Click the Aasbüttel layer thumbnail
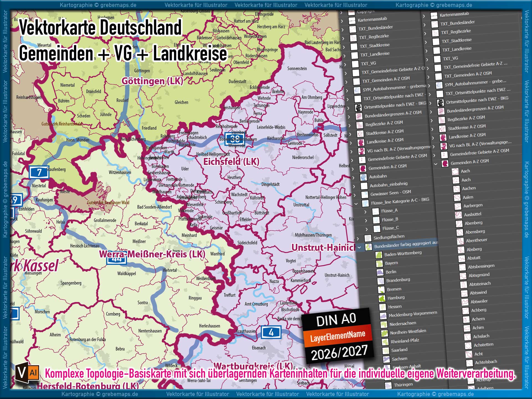532x399 pixels. coord(459,215)
